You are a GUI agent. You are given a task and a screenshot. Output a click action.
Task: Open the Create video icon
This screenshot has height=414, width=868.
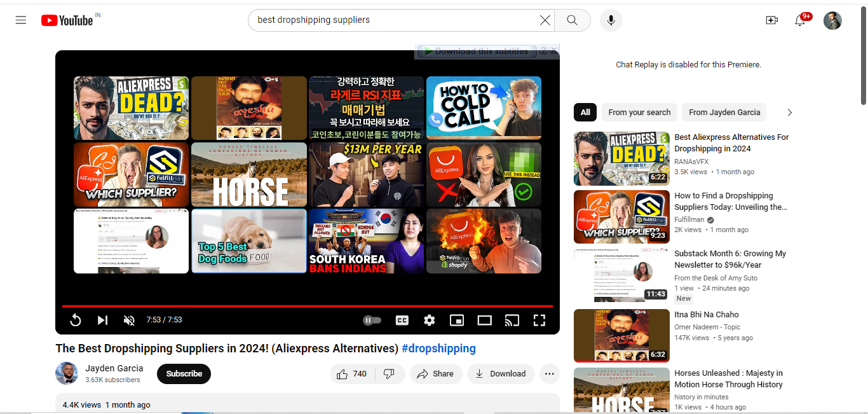[772, 20]
